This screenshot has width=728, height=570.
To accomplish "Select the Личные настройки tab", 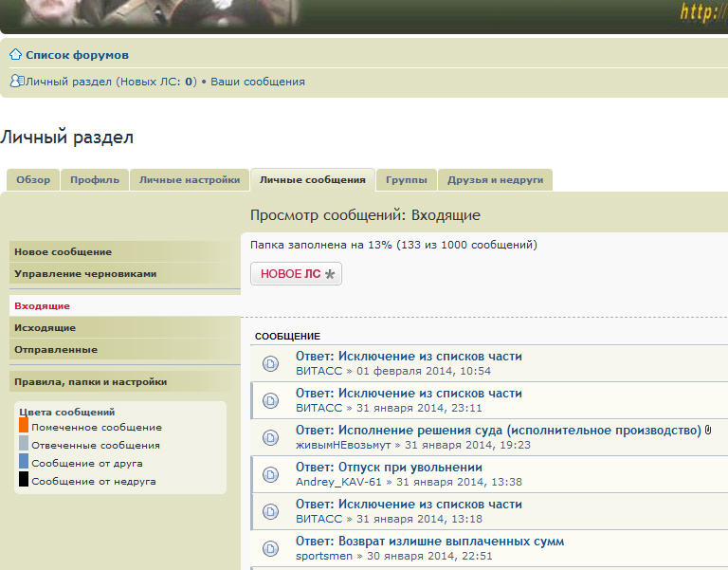I will pyautogui.click(x=190, y=179).
